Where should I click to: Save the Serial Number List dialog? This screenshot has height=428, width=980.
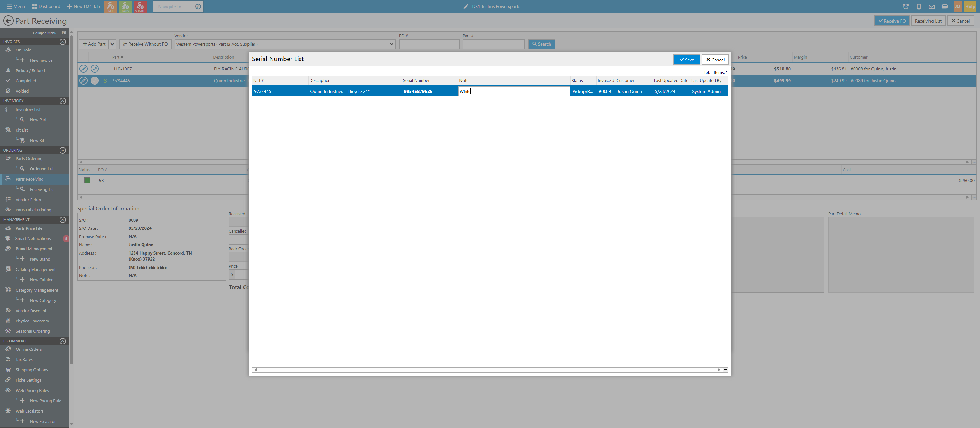686,60
